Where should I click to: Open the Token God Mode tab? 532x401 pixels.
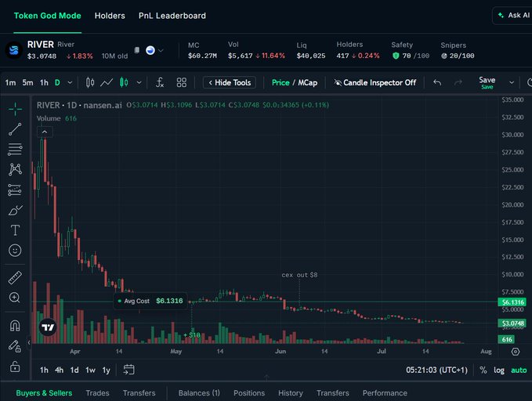(x=48, y=16)
